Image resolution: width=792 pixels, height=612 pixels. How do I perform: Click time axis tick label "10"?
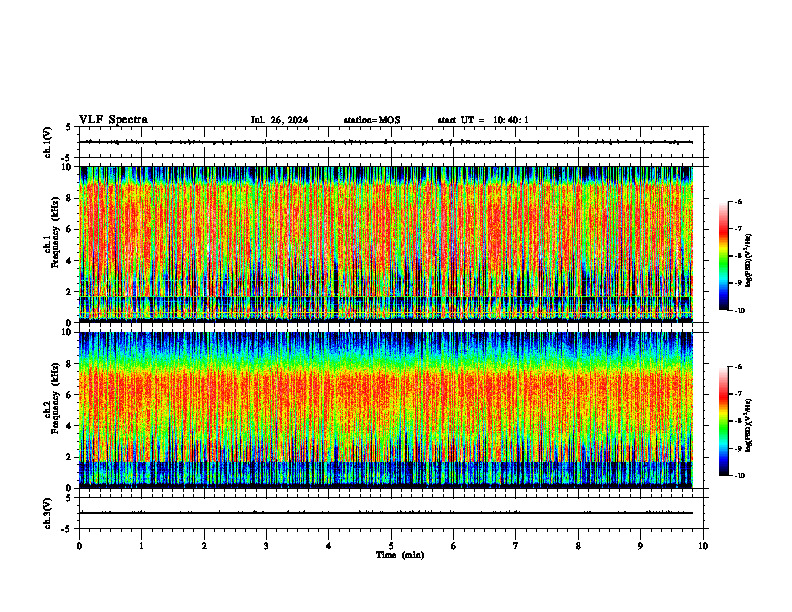(x=703, y=546)
